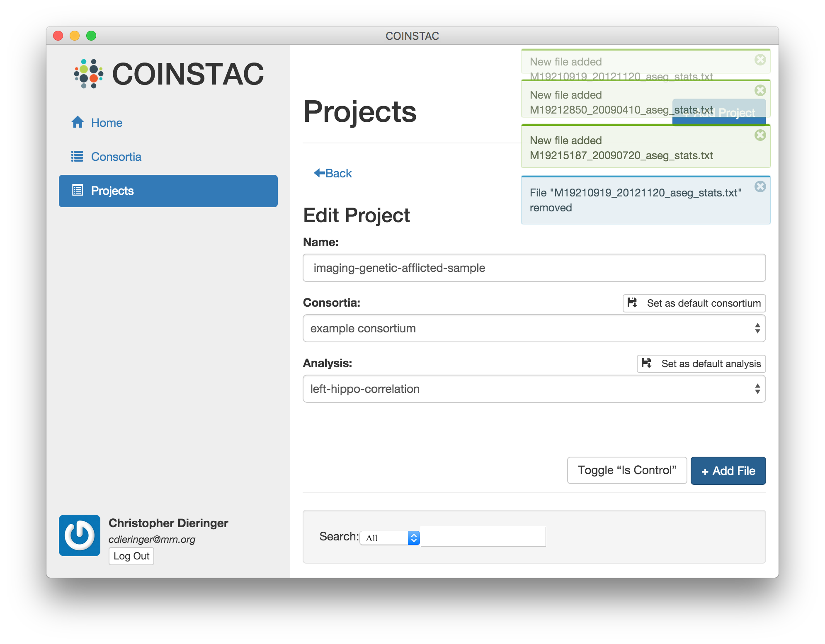Close the M19215187 file added notification

coord(760,135)
